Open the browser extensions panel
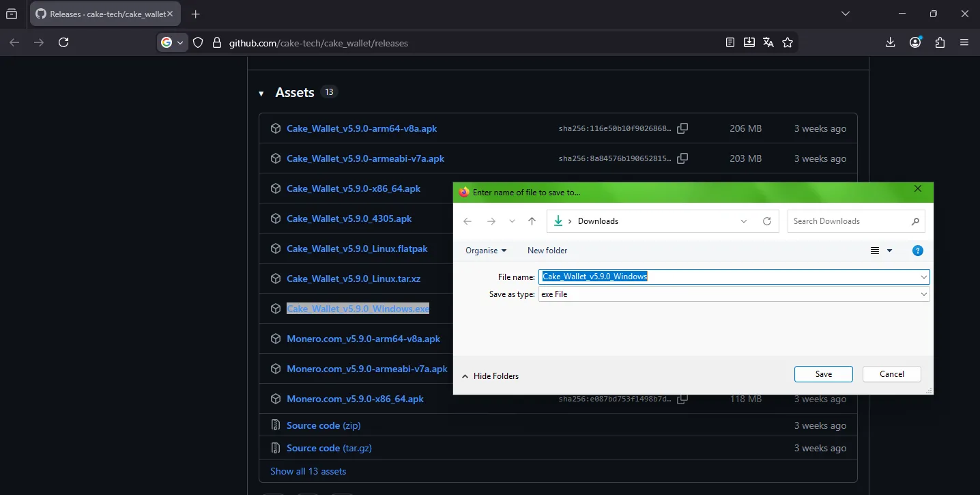This screenshot has width=980, height=495. tap(940, 42)
